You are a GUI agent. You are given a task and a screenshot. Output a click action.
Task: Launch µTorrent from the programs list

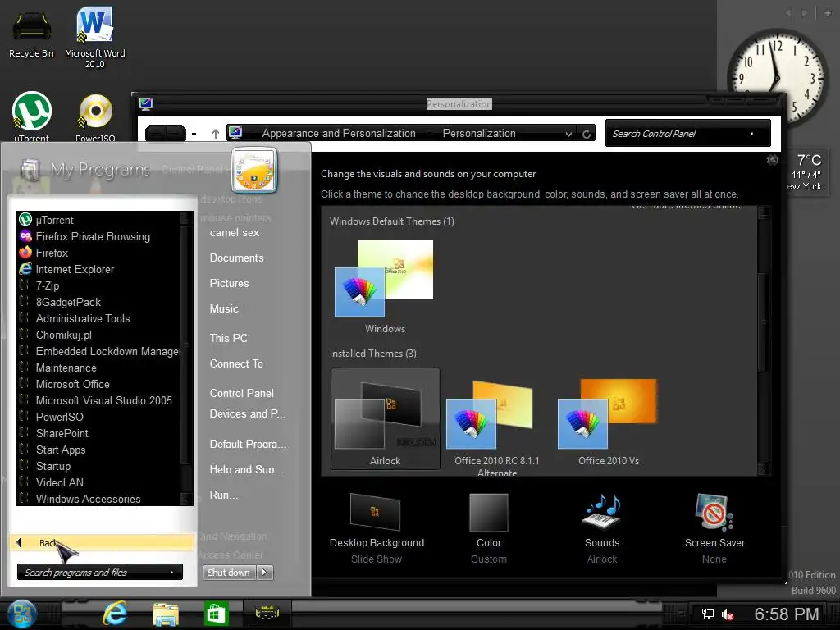click(99, 220)
